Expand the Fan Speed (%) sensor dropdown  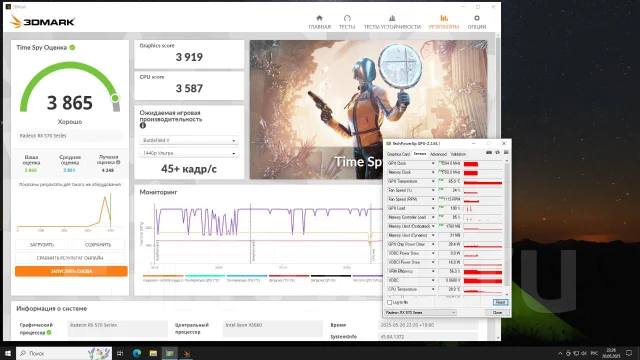(433, 190)
